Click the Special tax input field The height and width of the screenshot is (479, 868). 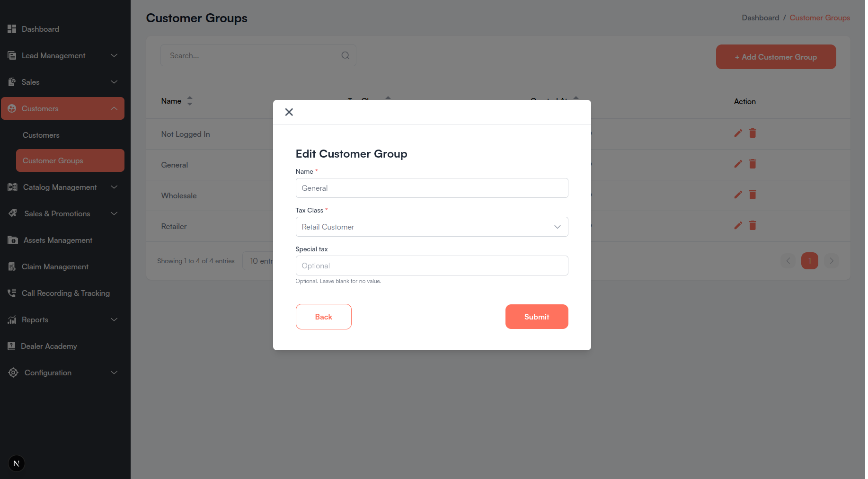(432, 266)
